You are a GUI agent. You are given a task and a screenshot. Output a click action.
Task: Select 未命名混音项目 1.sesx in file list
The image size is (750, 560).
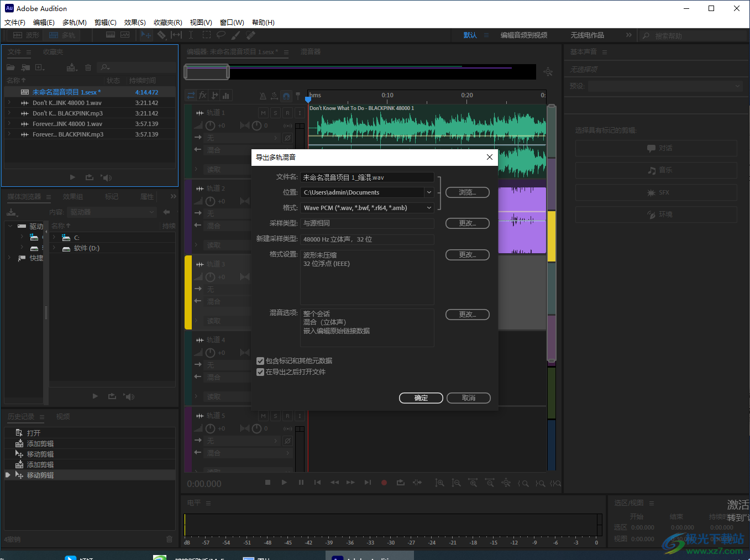(x=90, y=92)
